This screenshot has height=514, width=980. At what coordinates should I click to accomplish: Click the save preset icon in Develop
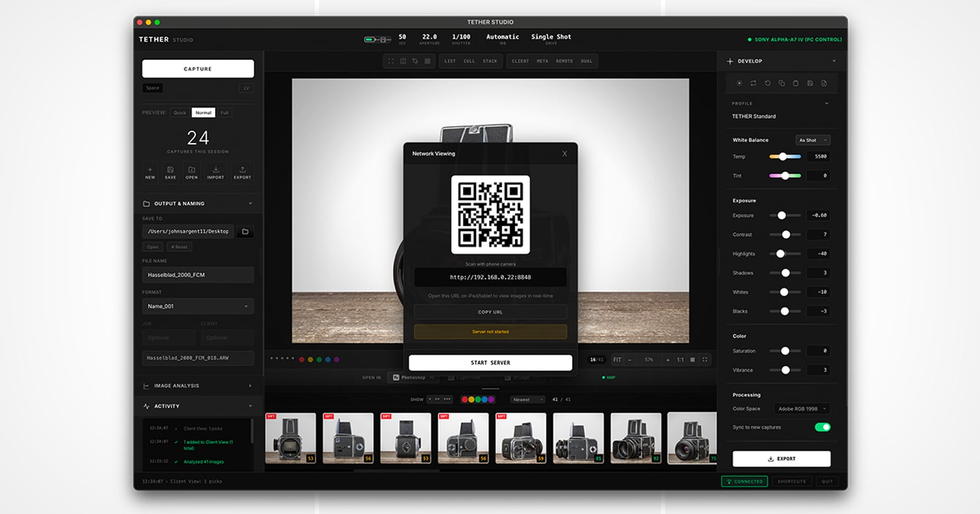point(810,83)
